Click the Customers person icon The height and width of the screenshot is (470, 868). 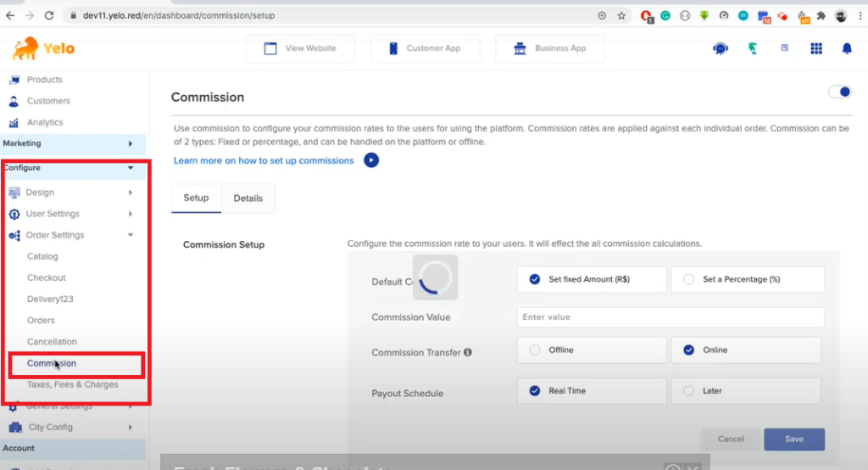tap(14, 101)
